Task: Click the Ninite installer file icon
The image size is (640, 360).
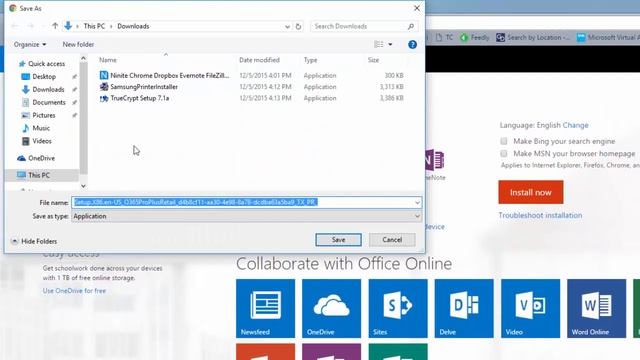Action: point(104,76)
